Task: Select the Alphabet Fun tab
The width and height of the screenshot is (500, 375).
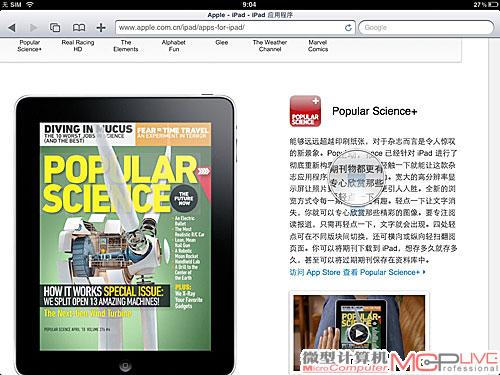Action: point(174,46)
